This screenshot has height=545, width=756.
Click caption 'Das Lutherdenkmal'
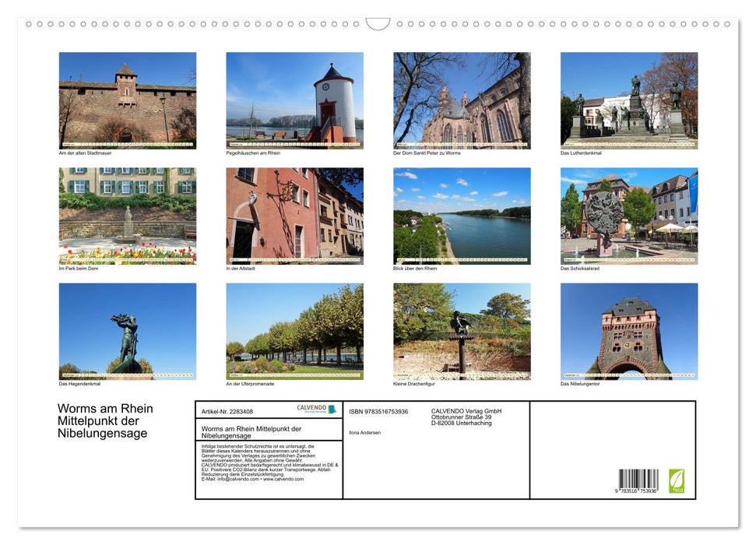tap(581, 153)
